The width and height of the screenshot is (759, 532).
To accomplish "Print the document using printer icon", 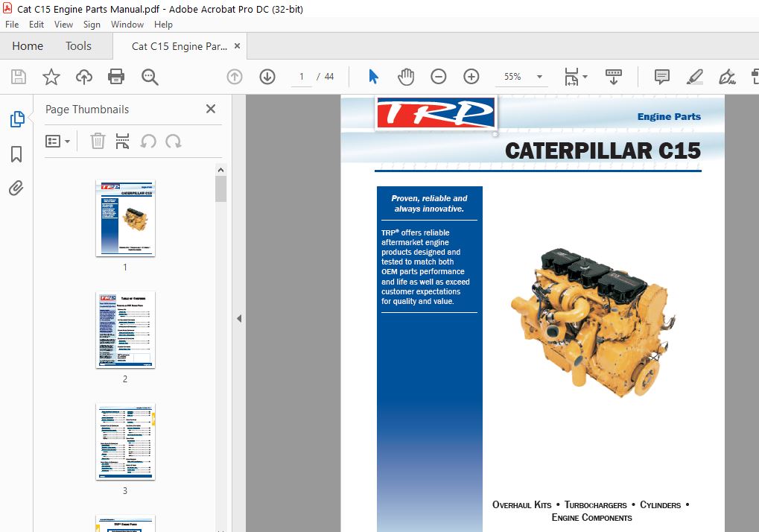I will pos(116,77).
